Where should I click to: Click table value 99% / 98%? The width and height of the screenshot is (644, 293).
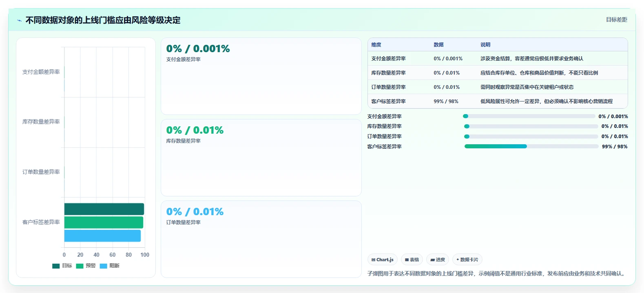point(446,101)
